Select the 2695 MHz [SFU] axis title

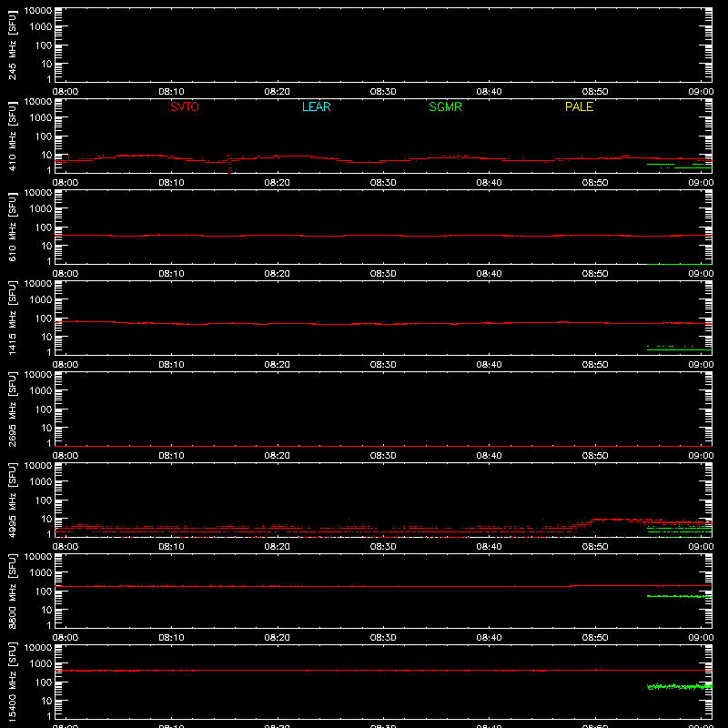[12, 409]
